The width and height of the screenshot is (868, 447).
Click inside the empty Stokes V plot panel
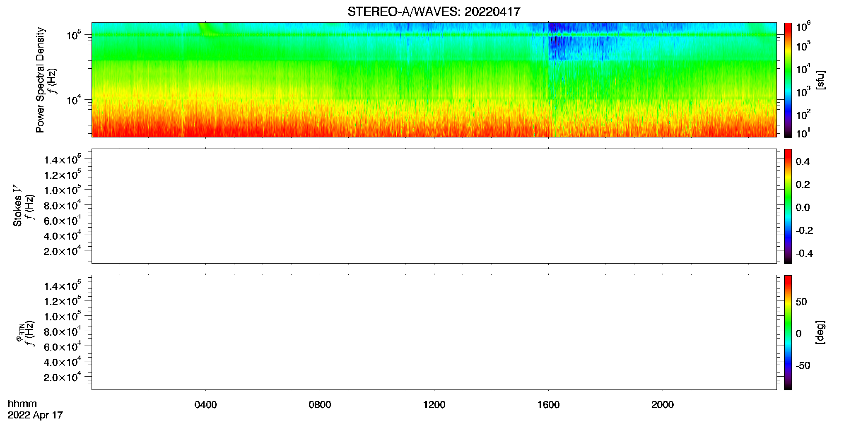(434, 206)
